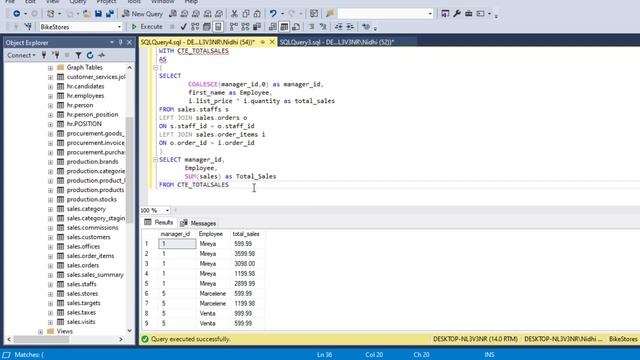640x360 pixels.
Task: Click scroll-down arrow in Object Explorer
Action: coord(129,331)
